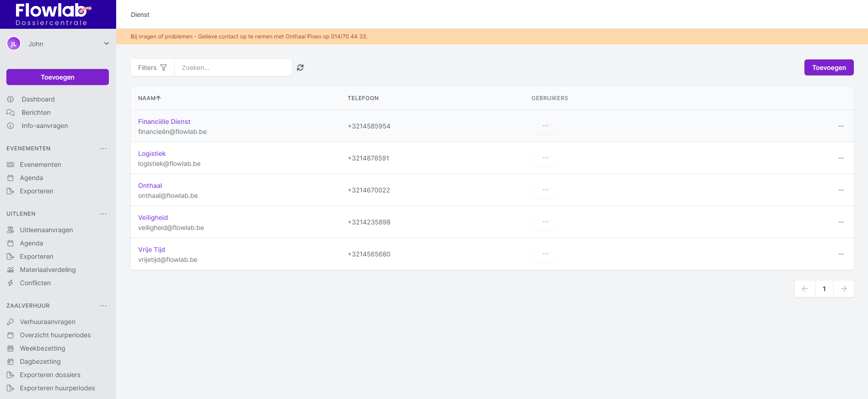Click the top-right Toevoegen button
The height and width of the screenshot is (399, 868).
pos(829,68)
